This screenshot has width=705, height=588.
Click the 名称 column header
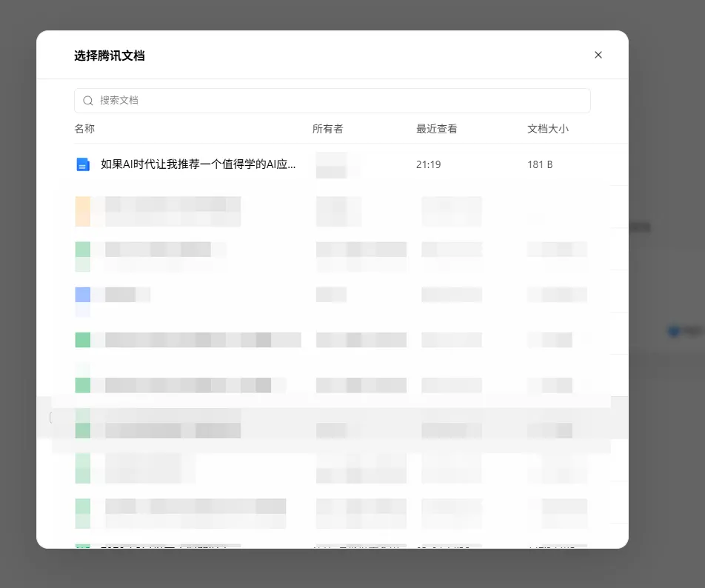[84, 129]
